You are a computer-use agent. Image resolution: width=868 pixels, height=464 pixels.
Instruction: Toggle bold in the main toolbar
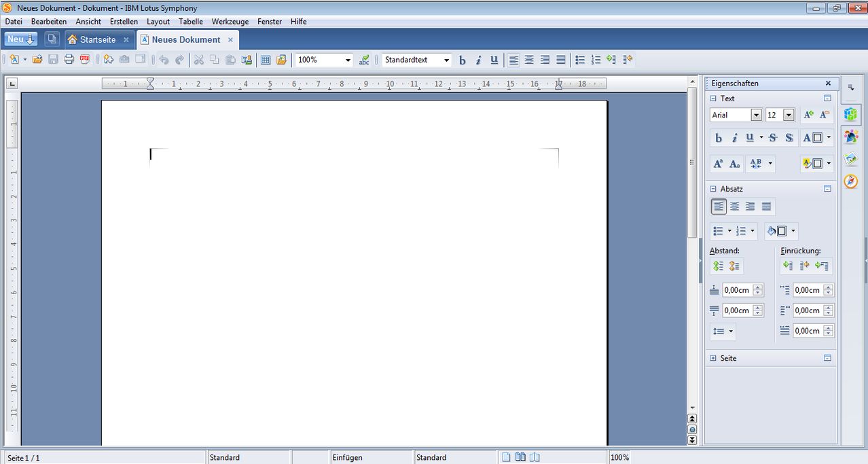point(463,60)
